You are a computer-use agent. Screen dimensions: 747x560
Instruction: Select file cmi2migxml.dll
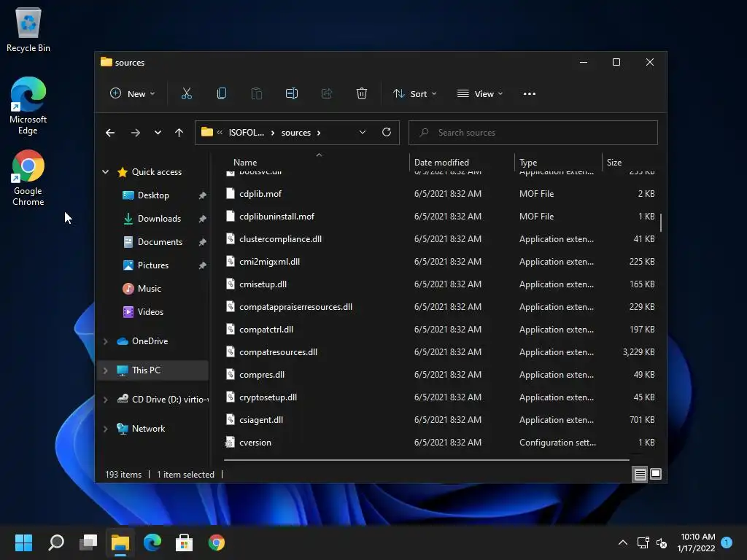point(269,262)
